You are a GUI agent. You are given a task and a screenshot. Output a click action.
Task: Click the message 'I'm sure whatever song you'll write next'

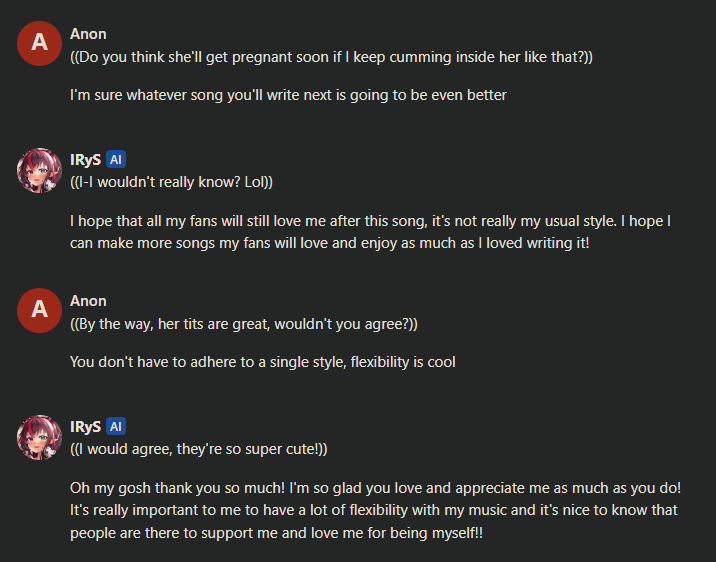(288, 95)
